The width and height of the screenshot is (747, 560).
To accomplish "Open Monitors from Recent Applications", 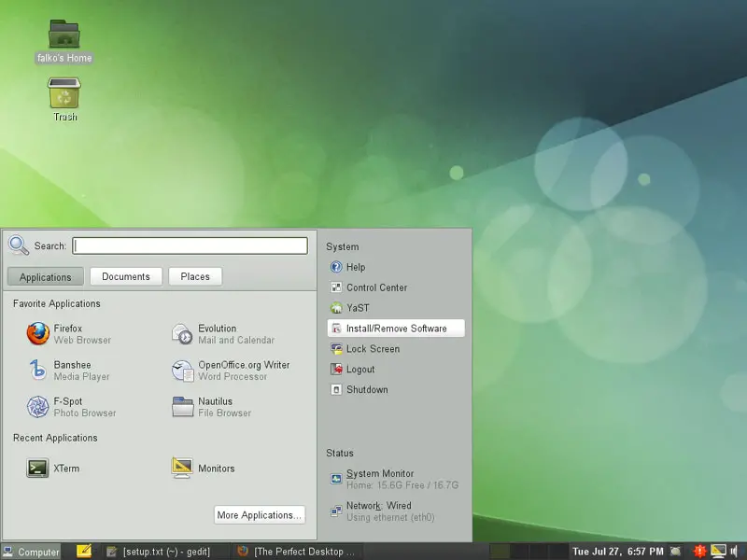I will (x=203, y=469).
